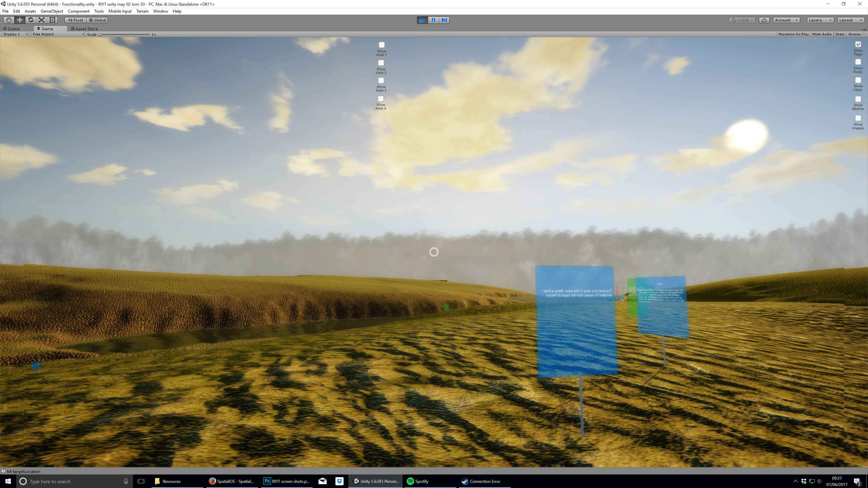Enable the Show Audio checkbox
Viewport: 868px width, 488px height.
point(858,62)
